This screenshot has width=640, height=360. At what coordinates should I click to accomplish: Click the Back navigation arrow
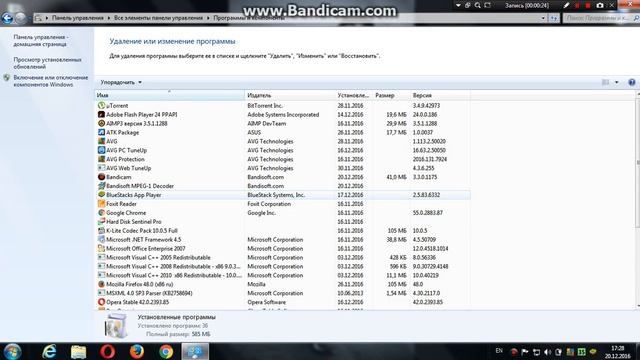(x=7, y=18)
